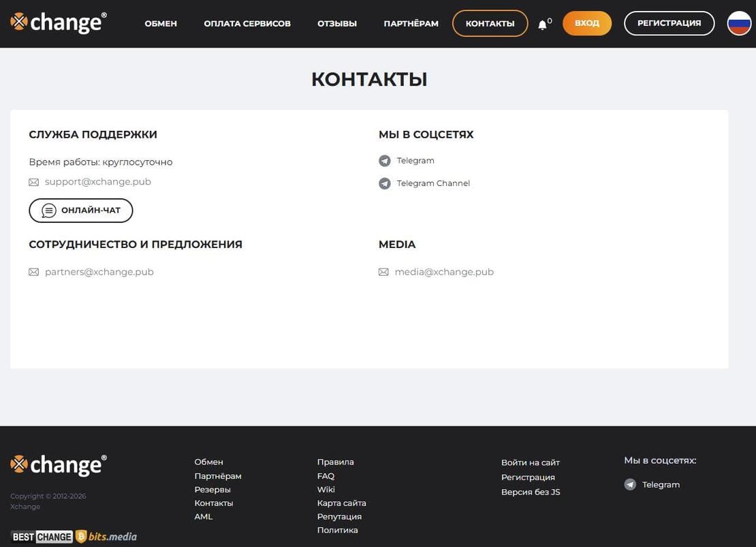Screen dimensions: 756x547
Task: Click the support@xchange.pub email link
Action: (98, 182)
